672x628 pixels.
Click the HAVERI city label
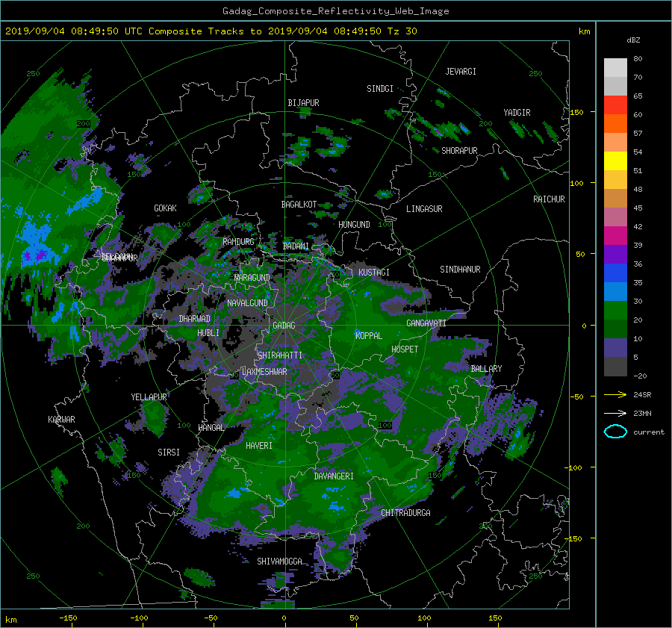[259, 446]
